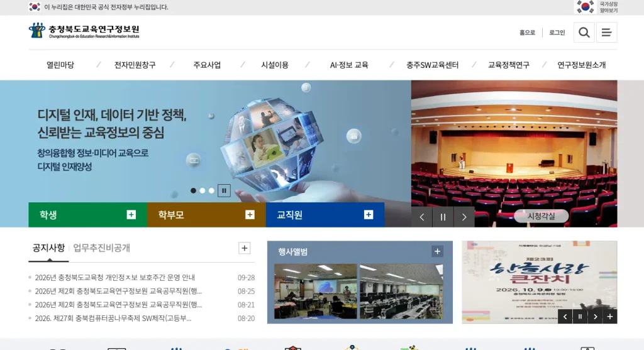This screenshot has width=644, height=350.
Task: Open the left 행사앨범 photo thumbnail
Action: coord(316,291)
